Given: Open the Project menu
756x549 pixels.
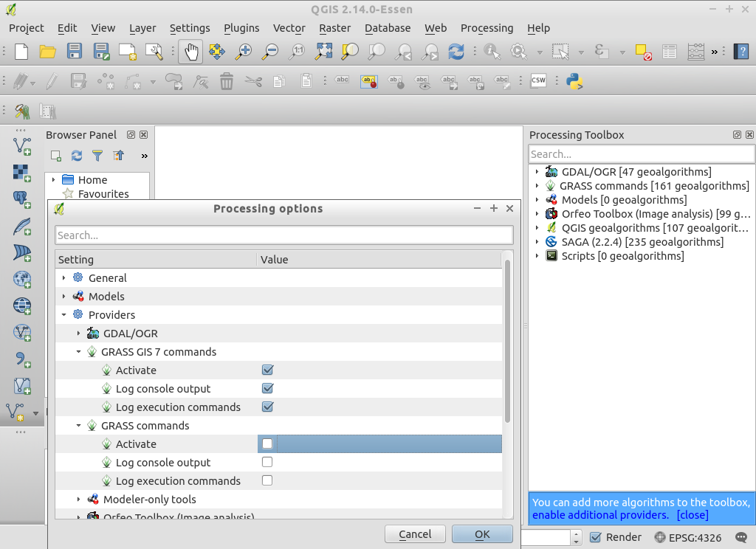Looking at the screenshot, I should [x=26, y=28].
